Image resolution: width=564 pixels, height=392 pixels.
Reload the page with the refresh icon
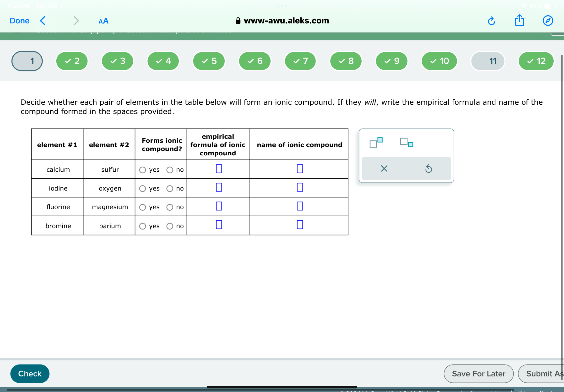pos(491,21)
